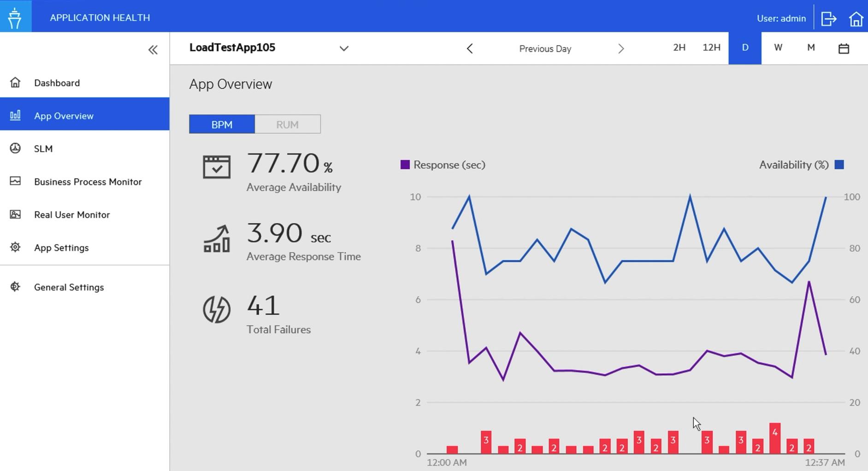The width and height of the screenshot is (868, 471).
Task: Go to home via house icon
Action: 856,19
